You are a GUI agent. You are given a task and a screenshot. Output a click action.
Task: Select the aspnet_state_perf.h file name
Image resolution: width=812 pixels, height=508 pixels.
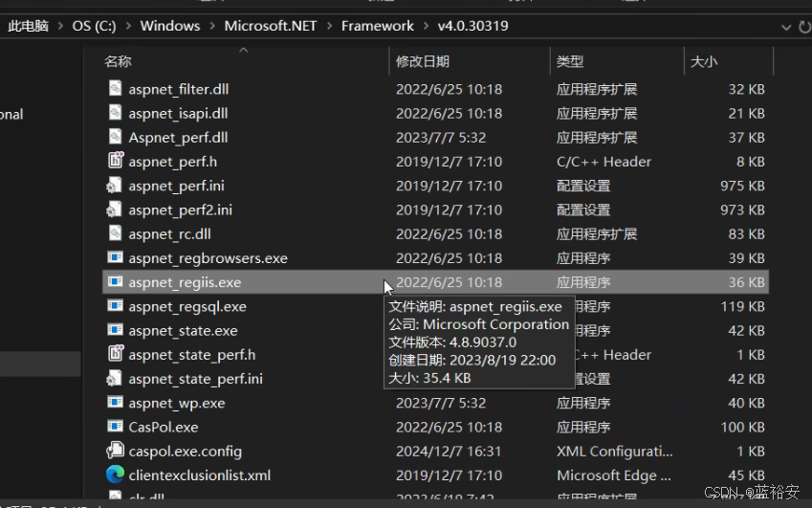[192, 355]
